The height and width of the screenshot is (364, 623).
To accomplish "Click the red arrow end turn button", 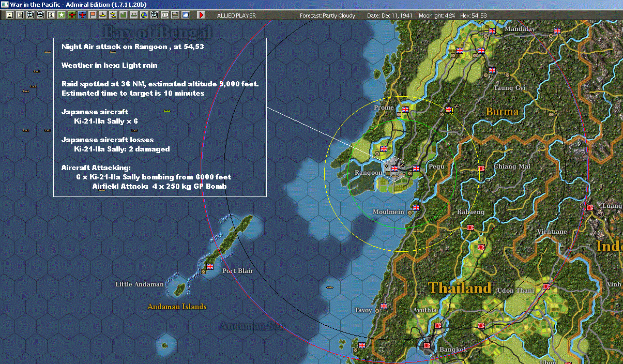I will click(x=201, y=16).
